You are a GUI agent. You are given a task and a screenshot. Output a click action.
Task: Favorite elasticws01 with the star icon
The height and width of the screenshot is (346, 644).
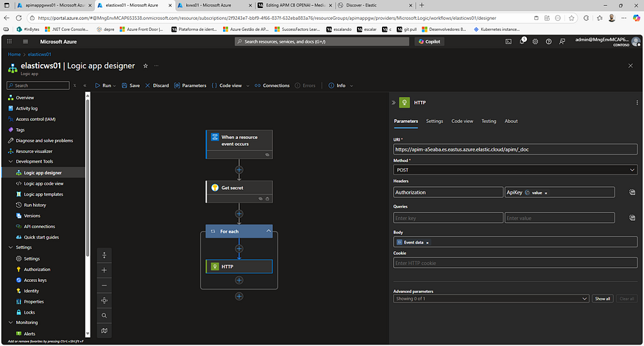(x=146, y=66)
